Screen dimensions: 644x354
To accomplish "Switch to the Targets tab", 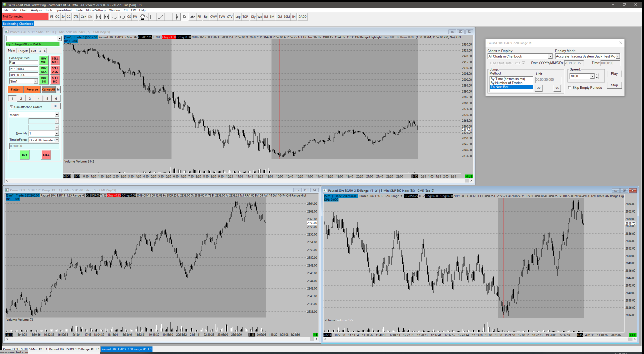I will coord(23,51).
